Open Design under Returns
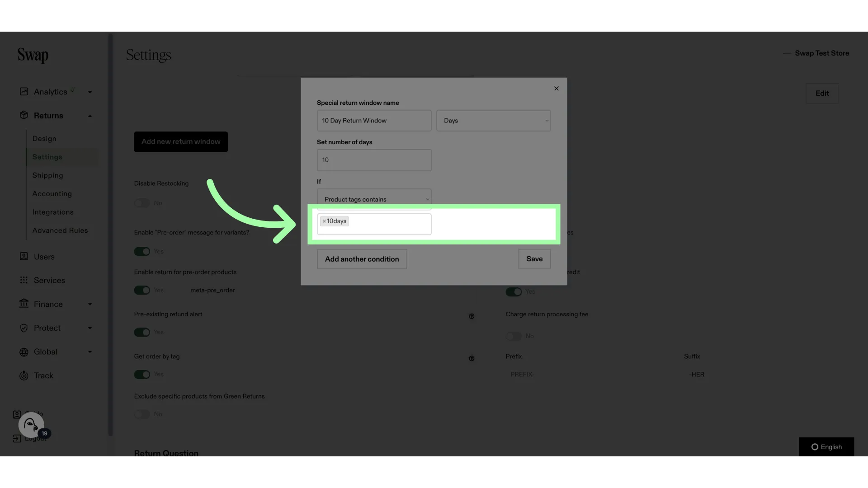The image size is (868, 488). [x=44, y=139]
